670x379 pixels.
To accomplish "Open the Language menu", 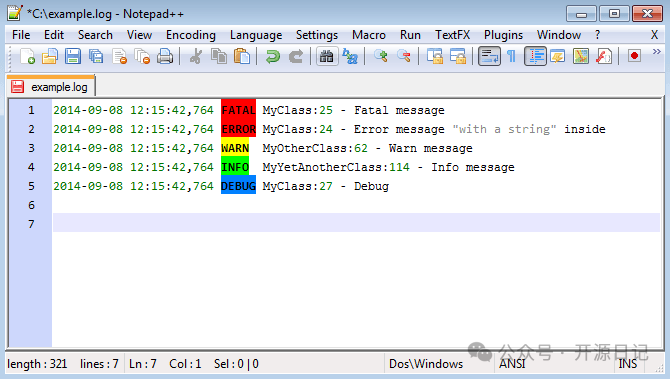I will (256, 35).
